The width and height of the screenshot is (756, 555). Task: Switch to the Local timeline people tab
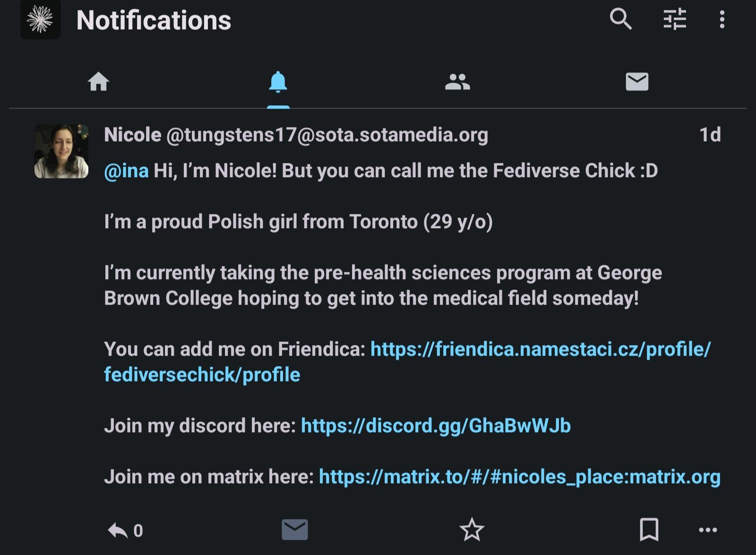click(457, 82)
